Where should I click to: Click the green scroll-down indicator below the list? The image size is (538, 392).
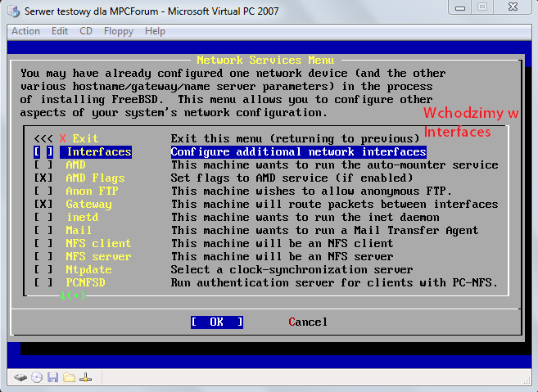72,295
